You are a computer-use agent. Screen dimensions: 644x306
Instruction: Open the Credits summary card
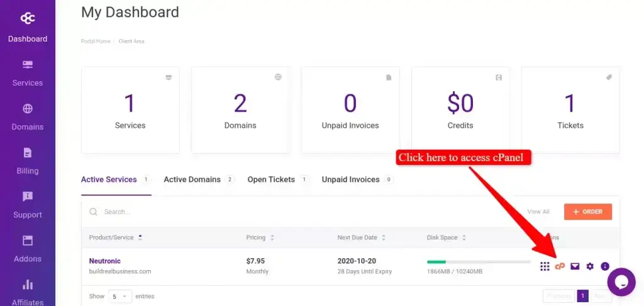(x=460, y=110)
